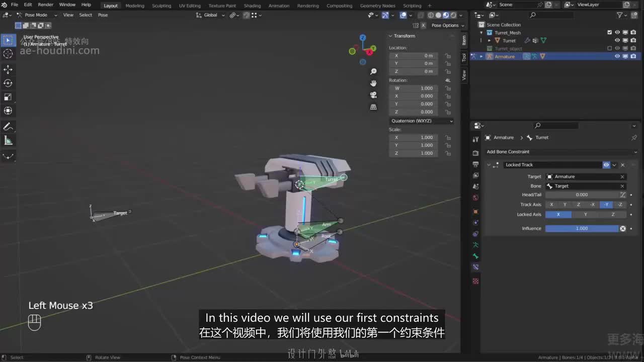Click the zoom magnifier viewport icon

(x=373, y=72)
